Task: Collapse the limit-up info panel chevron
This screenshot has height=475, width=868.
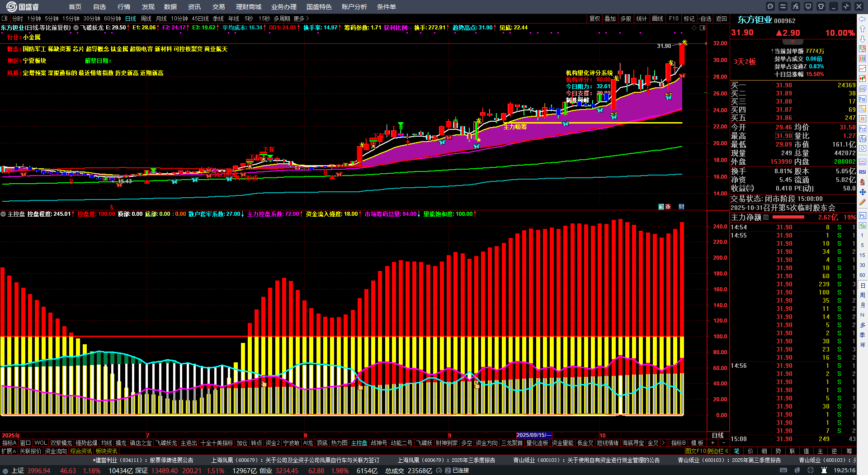Action: (x=793, y=42)
